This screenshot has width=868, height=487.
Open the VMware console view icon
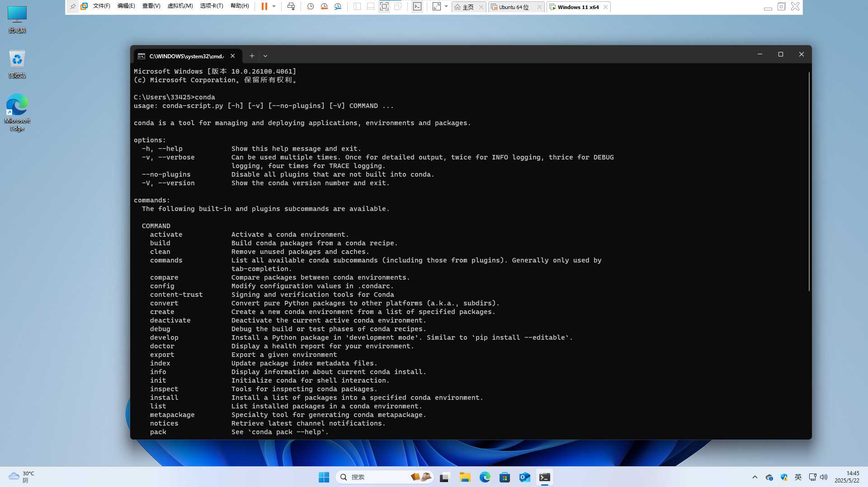click(417, 6)
